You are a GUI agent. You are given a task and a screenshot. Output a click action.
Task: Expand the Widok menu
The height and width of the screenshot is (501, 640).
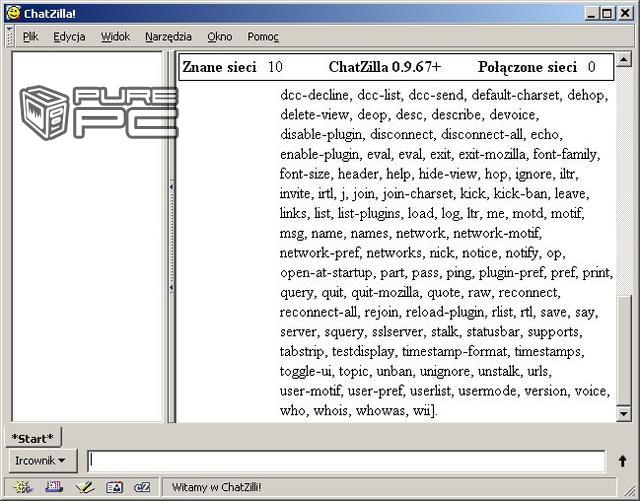115,36
